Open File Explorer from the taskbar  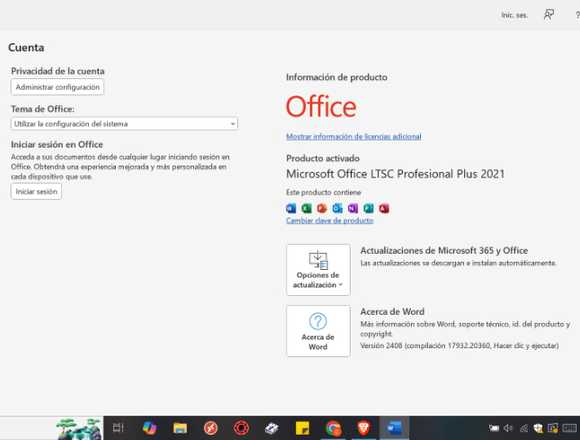(180, 428)
